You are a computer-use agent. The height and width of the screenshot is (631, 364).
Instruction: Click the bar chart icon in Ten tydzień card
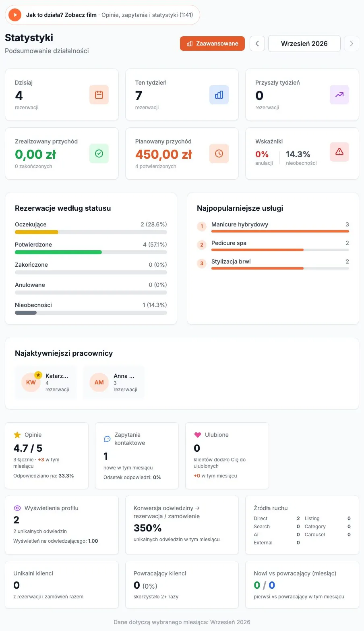pyautogui.click(x=219, y=95)
